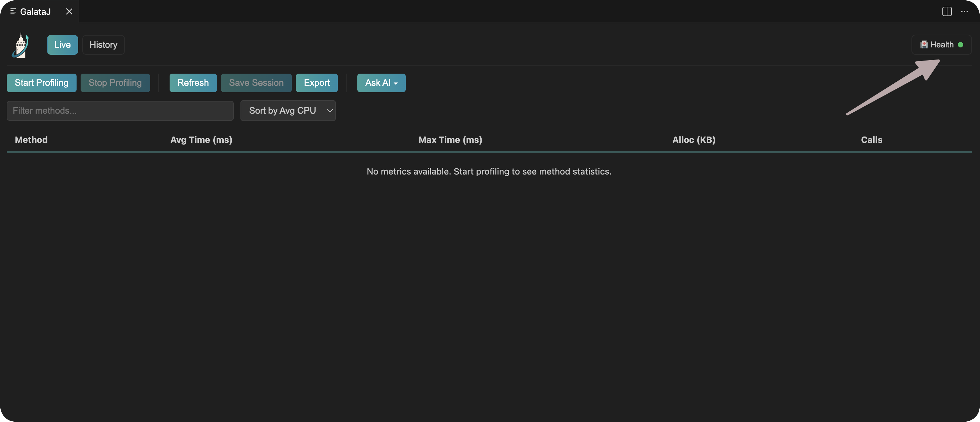980x422 pixels.
Task: Expand the Sort by Avg CPU selector
Action: point(287,110)
